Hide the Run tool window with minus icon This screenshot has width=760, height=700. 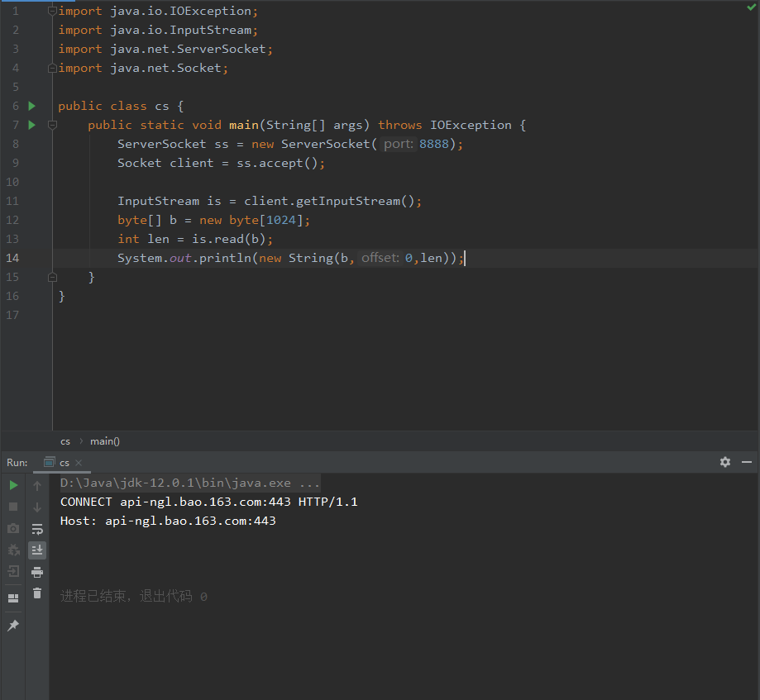tap(747, 462)
